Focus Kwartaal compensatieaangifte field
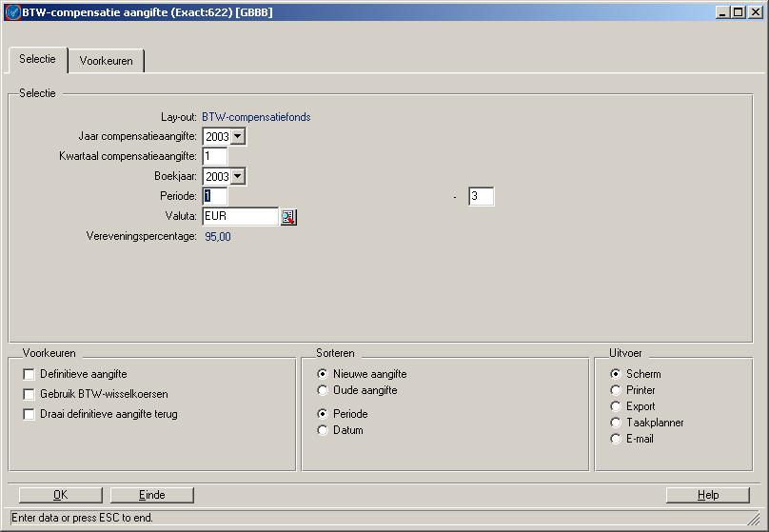Image resolution: width=769 pixels, height=532 pixels. coord(215,156)
